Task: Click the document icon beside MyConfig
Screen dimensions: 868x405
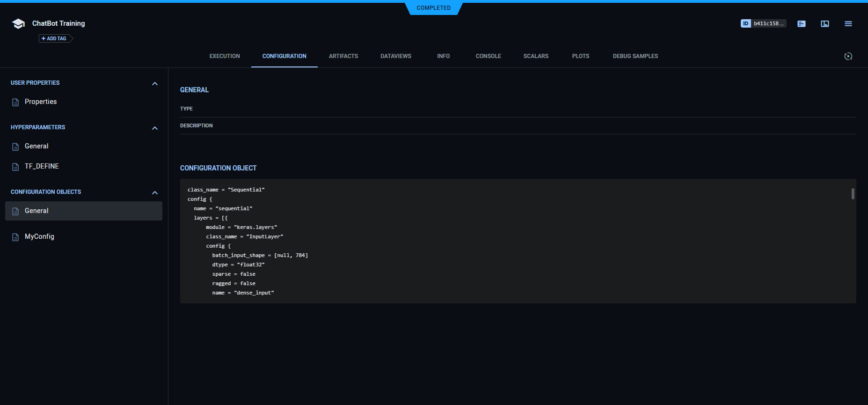Action: pos(15,237)
